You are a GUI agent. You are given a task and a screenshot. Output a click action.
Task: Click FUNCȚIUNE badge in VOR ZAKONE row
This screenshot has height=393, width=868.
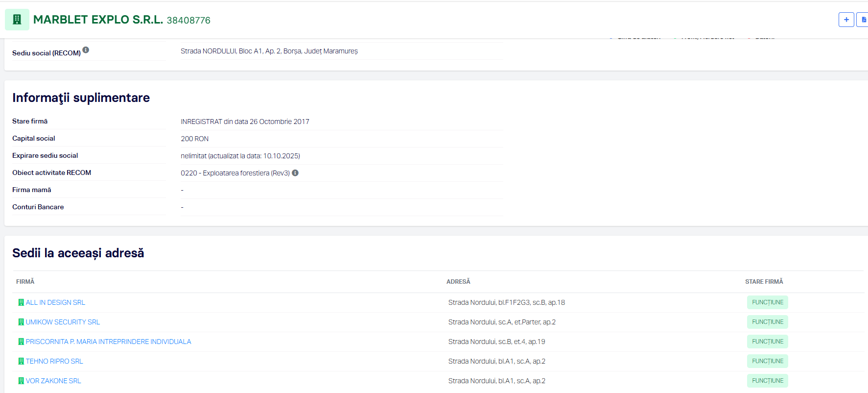click(767, 381)
